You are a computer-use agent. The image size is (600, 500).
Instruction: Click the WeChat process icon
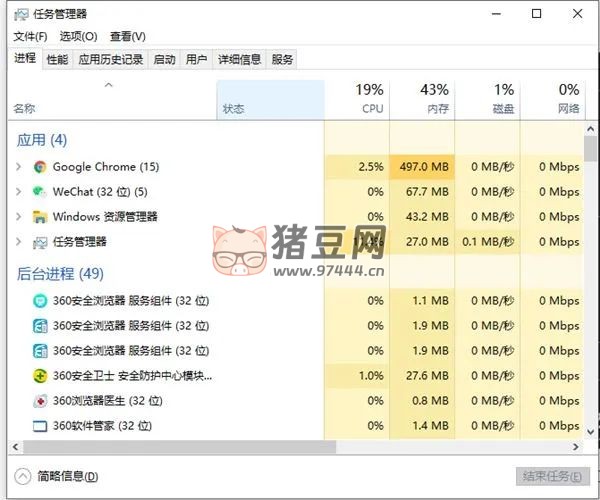40,192
